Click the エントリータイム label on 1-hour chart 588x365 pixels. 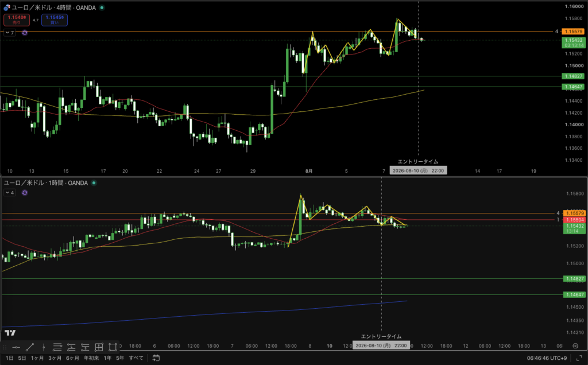pyautogui.click(x=381, y=336)
